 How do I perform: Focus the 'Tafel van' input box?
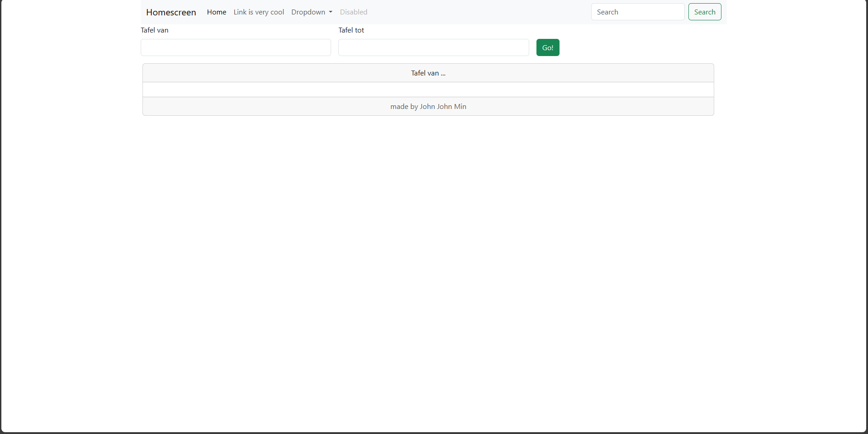(x=236, y=47)
